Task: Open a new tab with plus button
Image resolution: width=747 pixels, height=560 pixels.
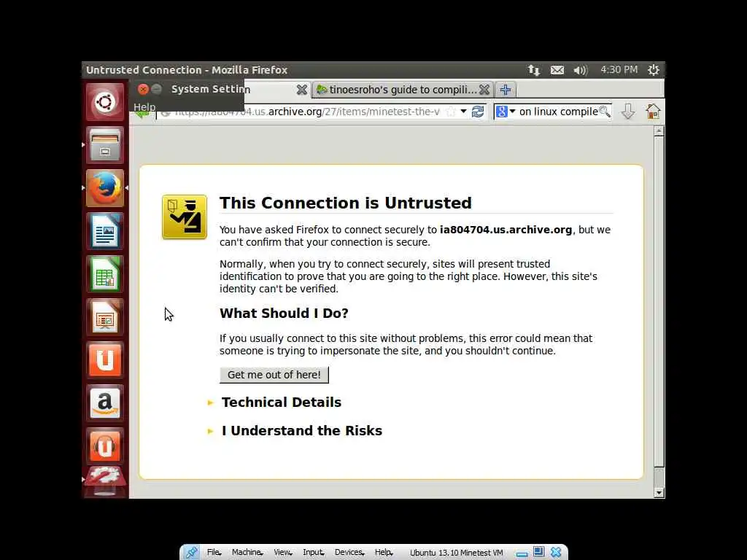Action: (x=506, y=90)
